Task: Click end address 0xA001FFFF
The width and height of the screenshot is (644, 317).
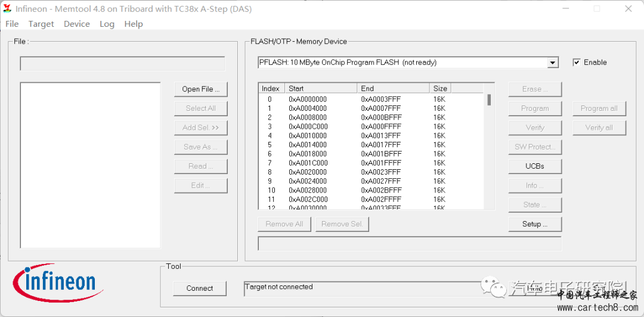Action: (381, 163)
